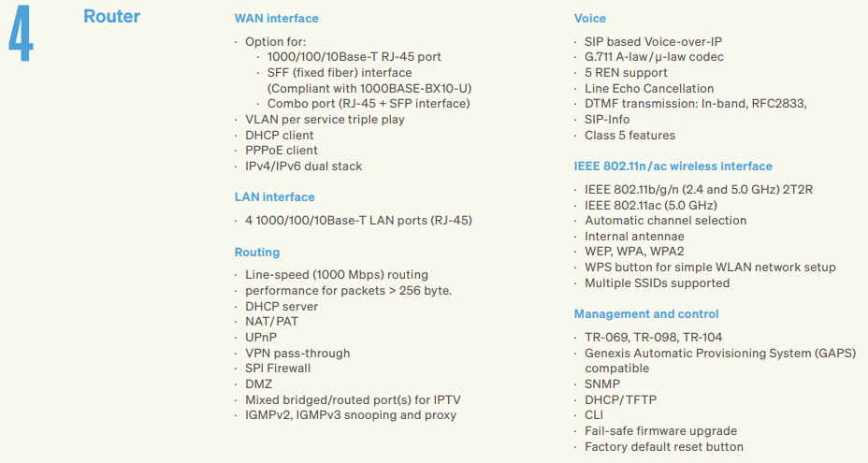This screenshot has width=868, height=463.
Task: Click the LAN interface heading
Action: 275,197
